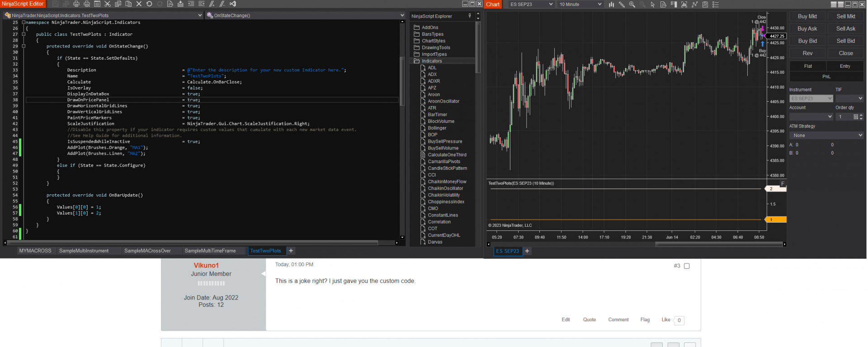Click the Properties list icon on Chart toolbar

click(x=716, y=5)
